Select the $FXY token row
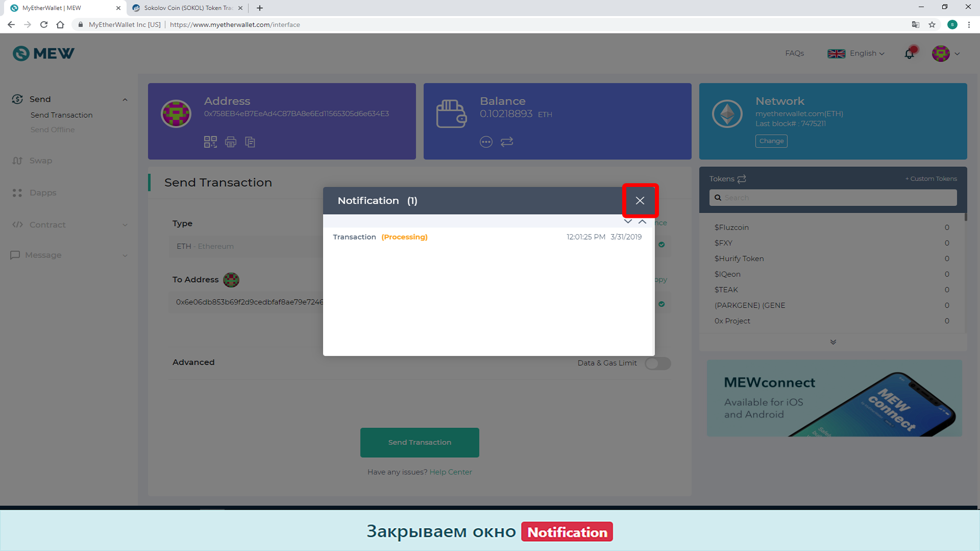Viewport: 980px width, 551px height. [x=832, y=243]
